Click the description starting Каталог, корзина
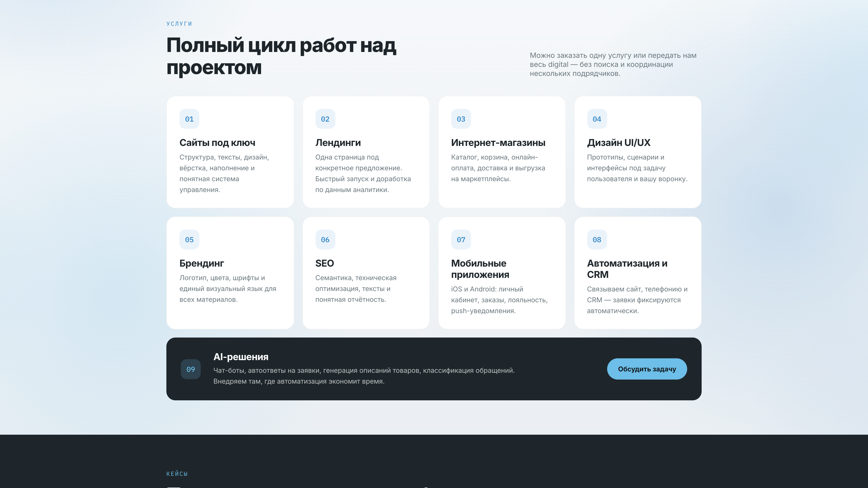 click(x=498, y=168)
